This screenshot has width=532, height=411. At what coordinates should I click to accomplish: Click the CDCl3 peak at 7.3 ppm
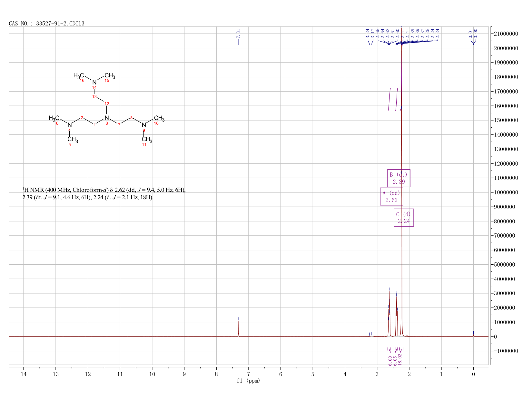239,329
